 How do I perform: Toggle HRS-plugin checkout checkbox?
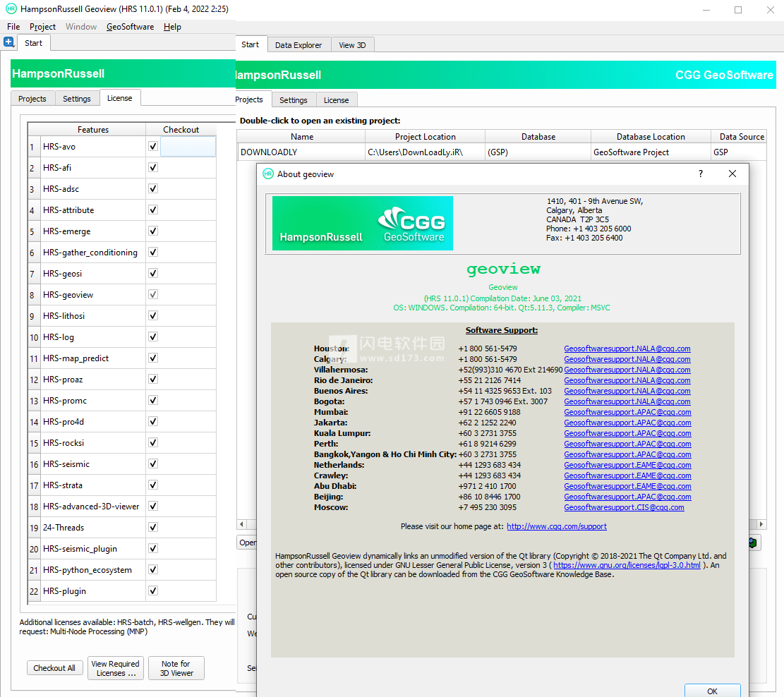click(x=153, y=590)
